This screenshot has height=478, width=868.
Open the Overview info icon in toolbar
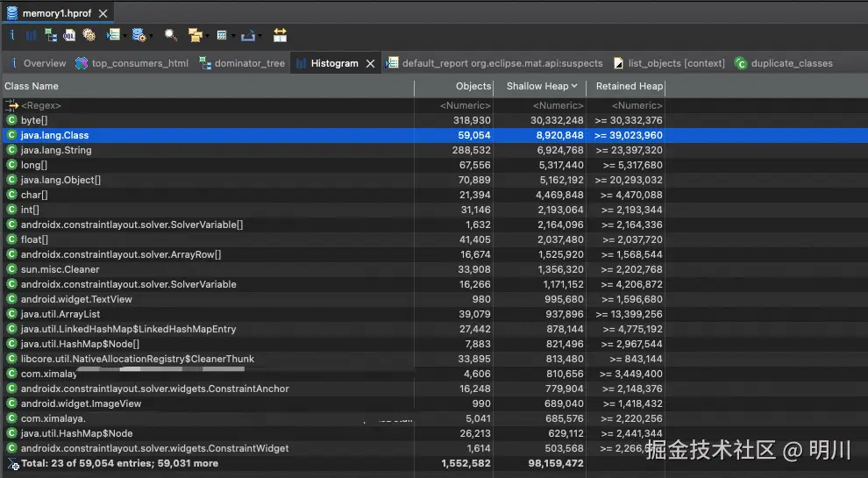click(12, 36)
